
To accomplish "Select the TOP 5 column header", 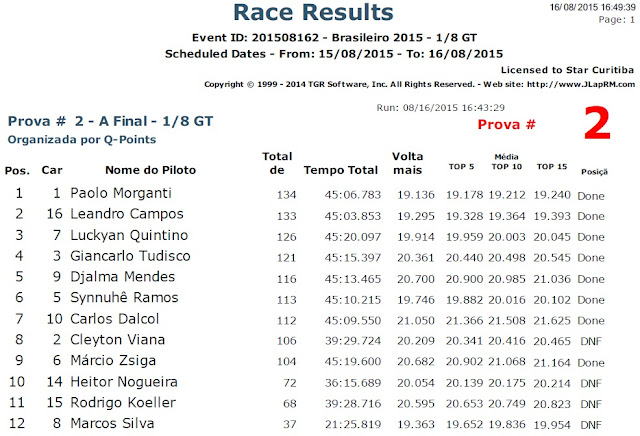I will 461,167.
